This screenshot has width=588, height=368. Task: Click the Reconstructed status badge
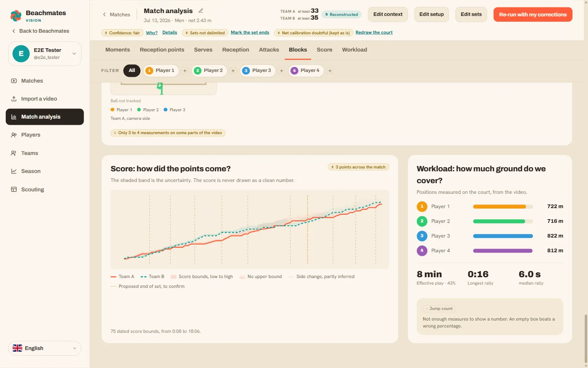pyautogui.click(x=342, y=15)
